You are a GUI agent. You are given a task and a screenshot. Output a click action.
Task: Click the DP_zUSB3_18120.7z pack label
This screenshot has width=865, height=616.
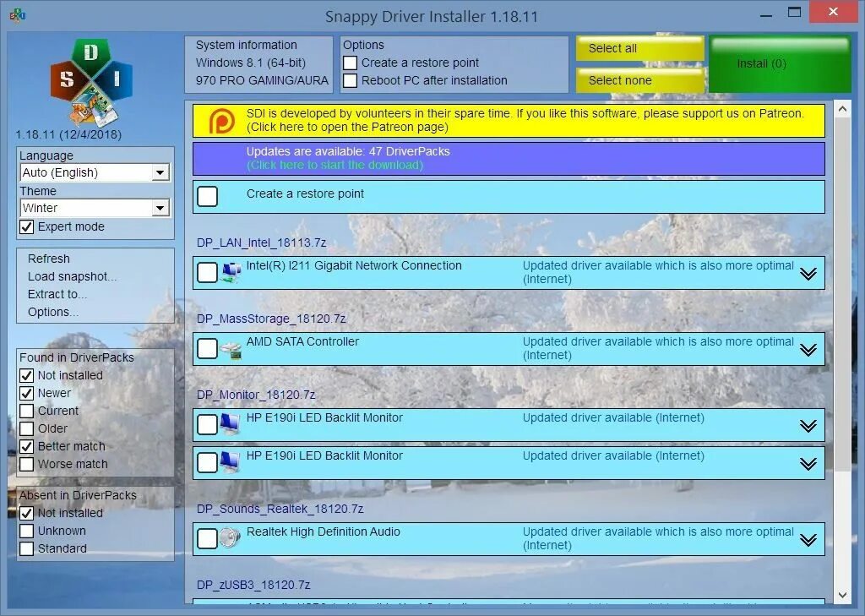[253, 585]
